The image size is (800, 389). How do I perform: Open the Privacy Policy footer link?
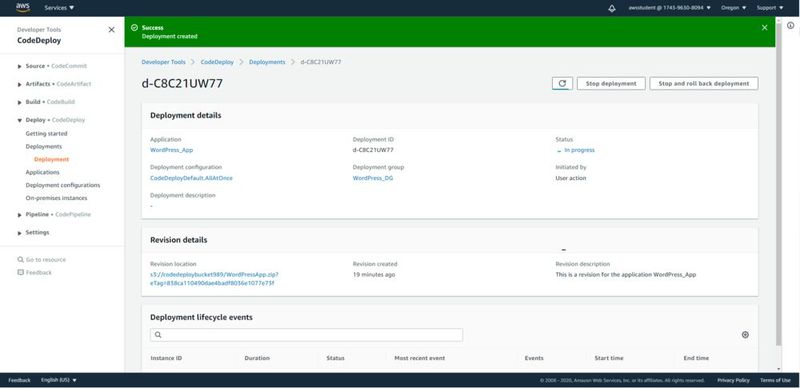(x=733, y=380)
